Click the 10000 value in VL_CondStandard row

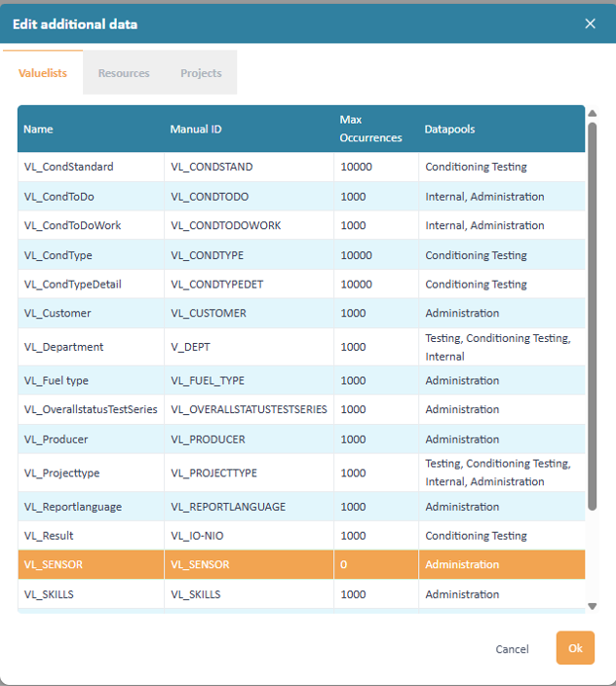click(x=356, y=167)
